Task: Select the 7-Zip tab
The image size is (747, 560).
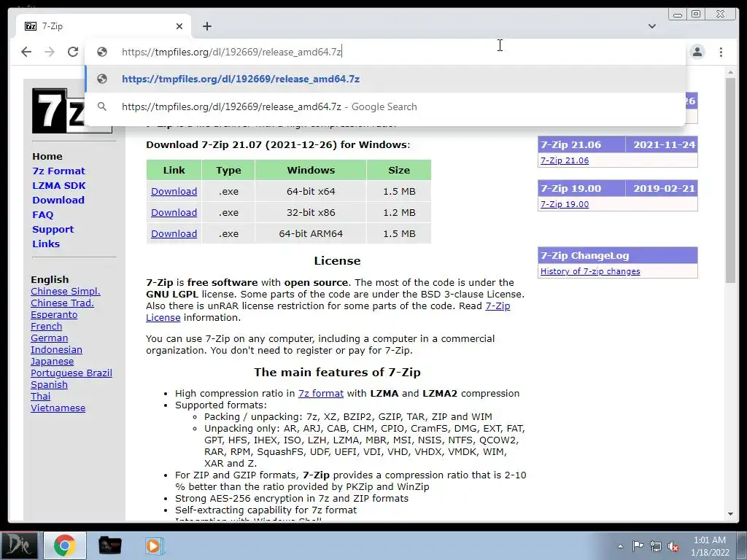Action: [103, 26]
